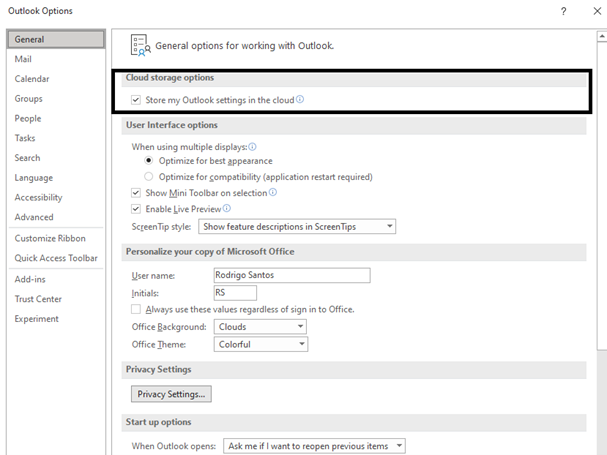Open the Trust Center category
Viewport: 607px width, 455px height.
[38, 299]
